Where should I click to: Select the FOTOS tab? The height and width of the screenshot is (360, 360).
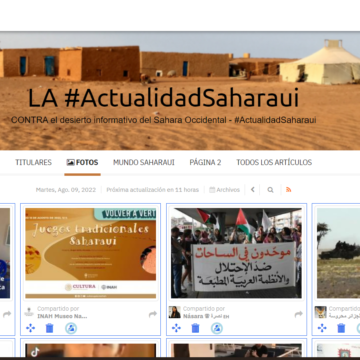pyautogui.click(x=82, y=162)
